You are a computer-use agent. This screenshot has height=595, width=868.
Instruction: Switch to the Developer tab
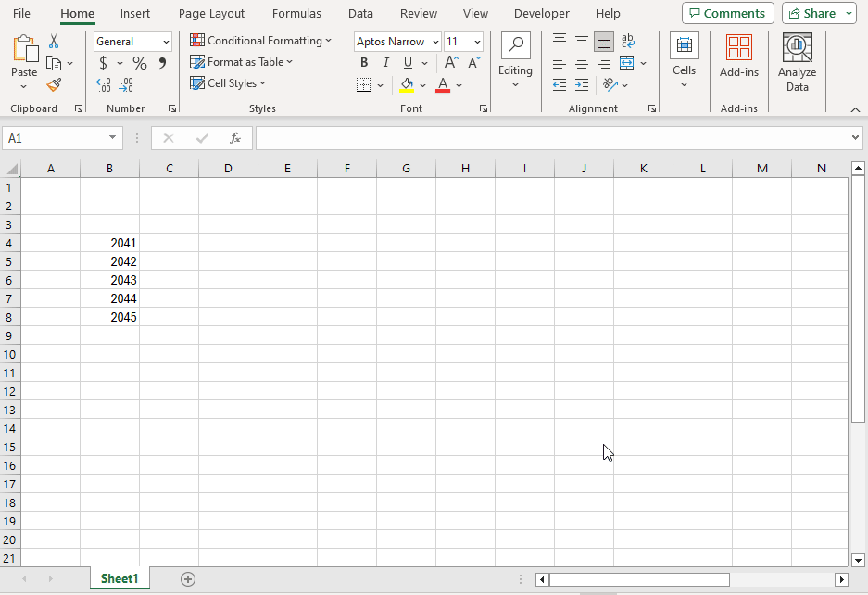(x=541, y=13)
